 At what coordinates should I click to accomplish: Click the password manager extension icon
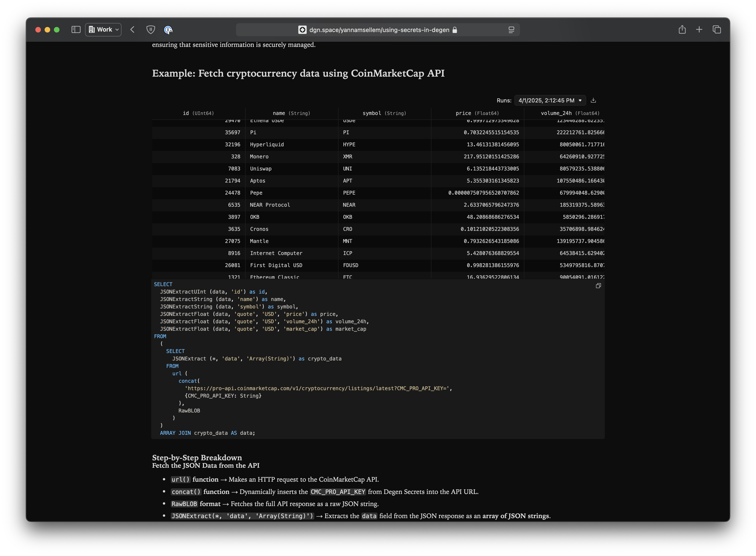(x=168, y=30)
